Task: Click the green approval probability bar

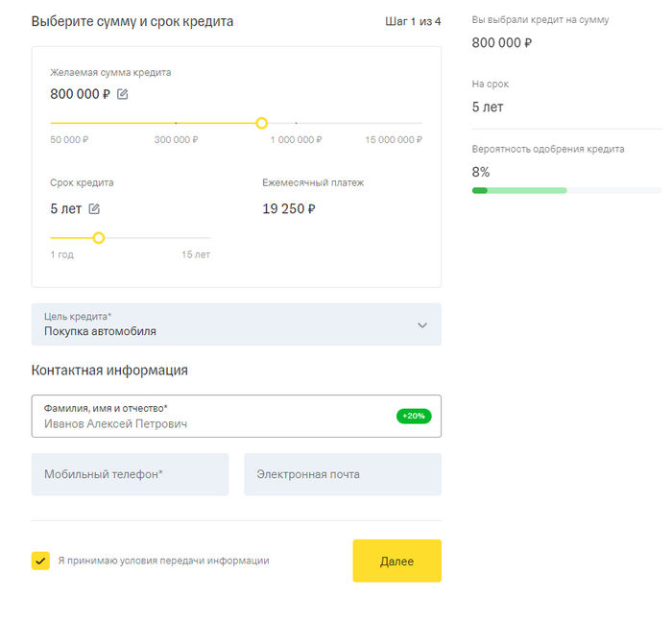Action: pyautogui.click(x=519, y=190)
